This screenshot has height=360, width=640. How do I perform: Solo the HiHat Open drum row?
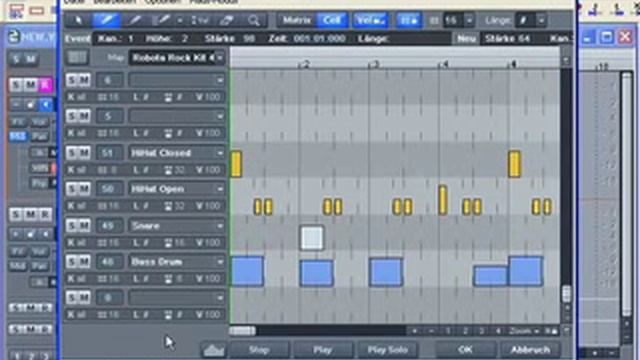(72, 189)
